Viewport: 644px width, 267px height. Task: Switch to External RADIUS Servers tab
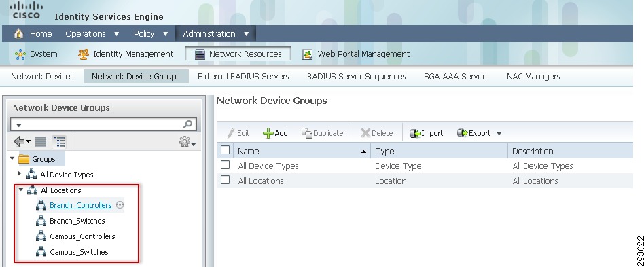(243, 76)
